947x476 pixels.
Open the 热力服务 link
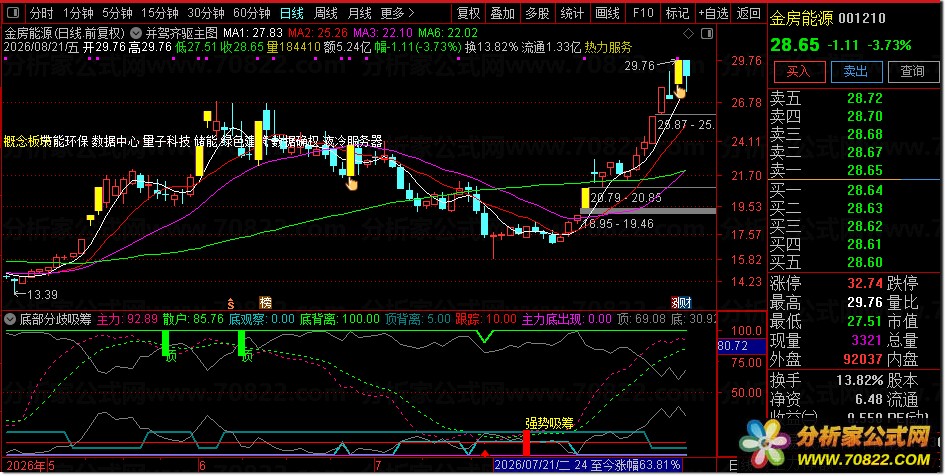point(608,47)
